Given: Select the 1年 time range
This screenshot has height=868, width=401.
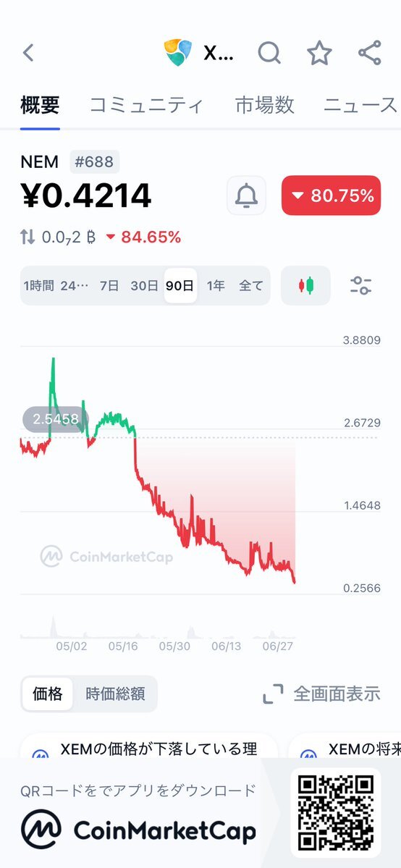Looking at the screenshot, I should coord(216,286).
